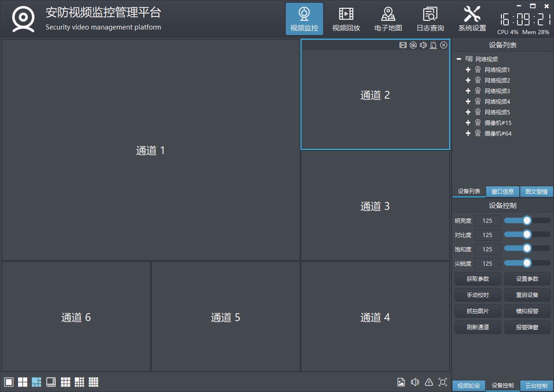Switch to the 窗口信息 tab
This screenshot has height=392, width=554.
[502, 192]
